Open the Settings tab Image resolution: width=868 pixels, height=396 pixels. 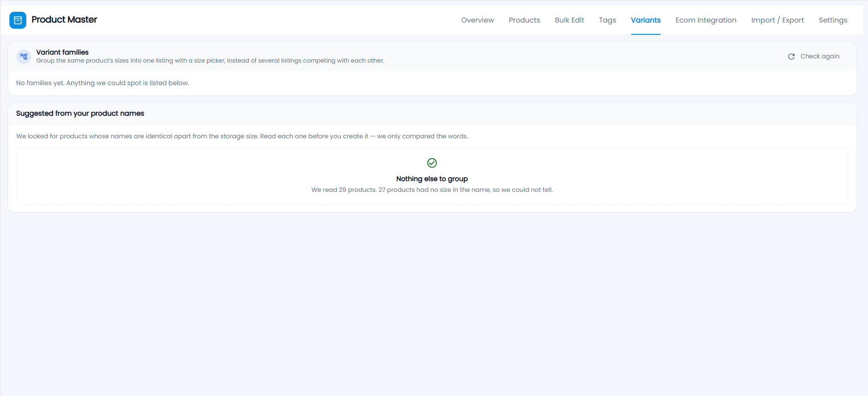click(833, 20)
